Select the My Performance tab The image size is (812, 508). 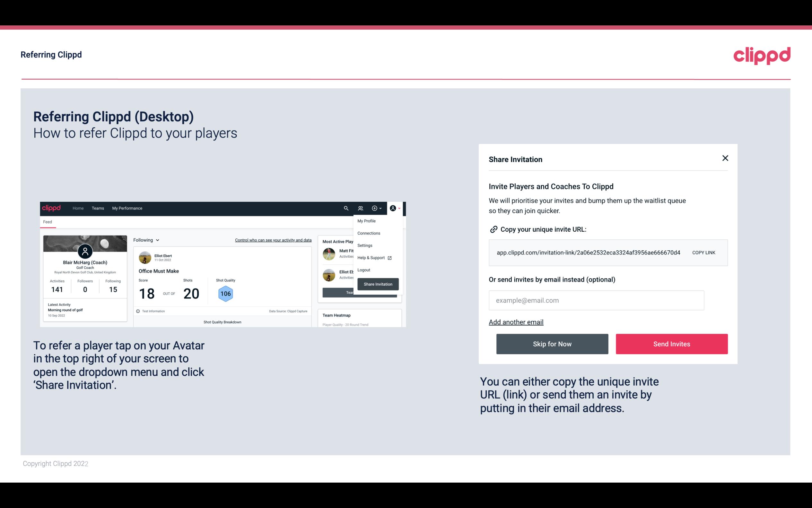[127, 208]
